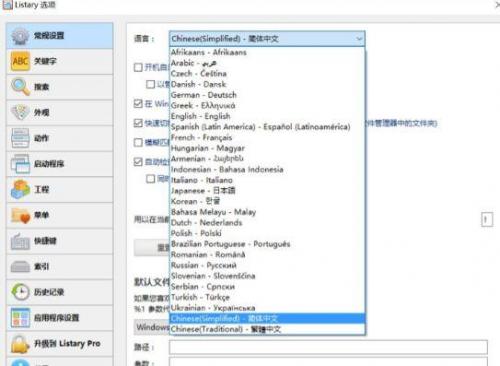This screenshot has width=500, height=366.
Task: Open the 应用程序设置 application settings page
Action: pos(60,318)
